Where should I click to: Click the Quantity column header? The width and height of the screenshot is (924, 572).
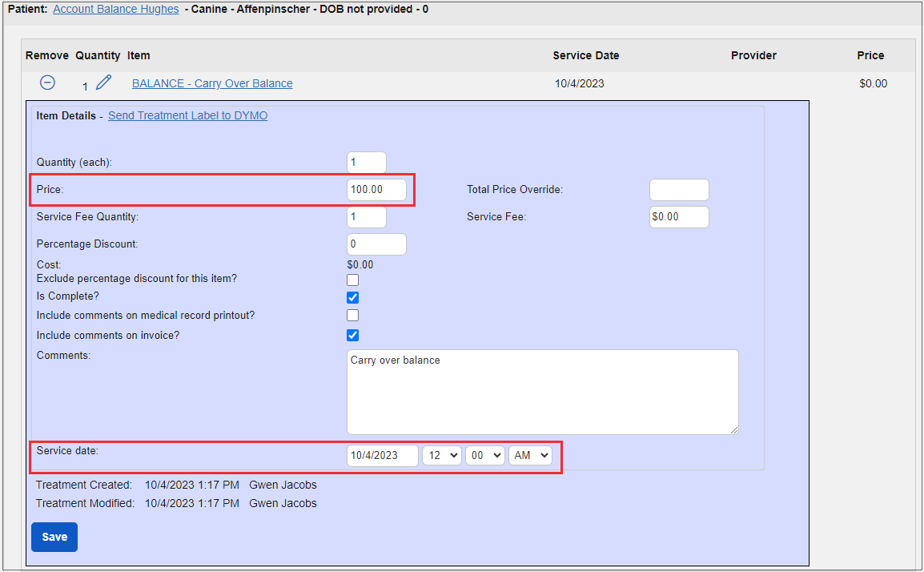[x=98, y=55]
